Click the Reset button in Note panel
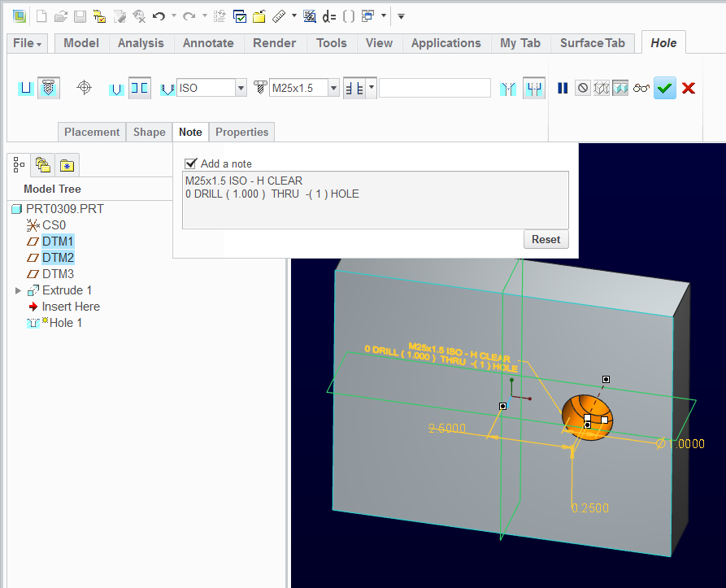This screenshot has height=588, width=726. coord(546,239)
